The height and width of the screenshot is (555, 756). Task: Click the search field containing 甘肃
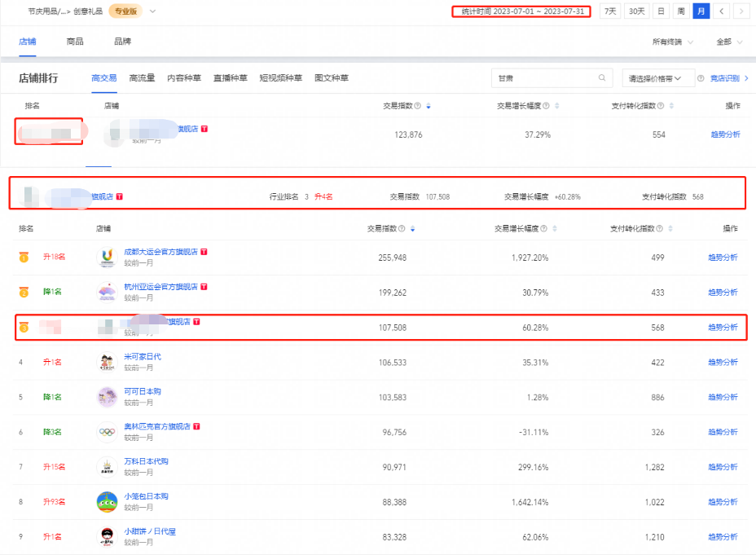point(543,78)
